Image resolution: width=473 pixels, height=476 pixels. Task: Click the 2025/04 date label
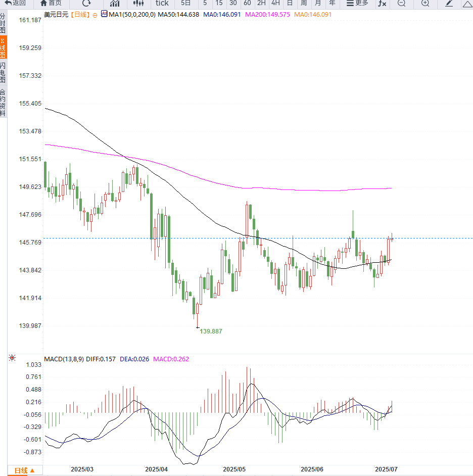click(x=156, y=469)
